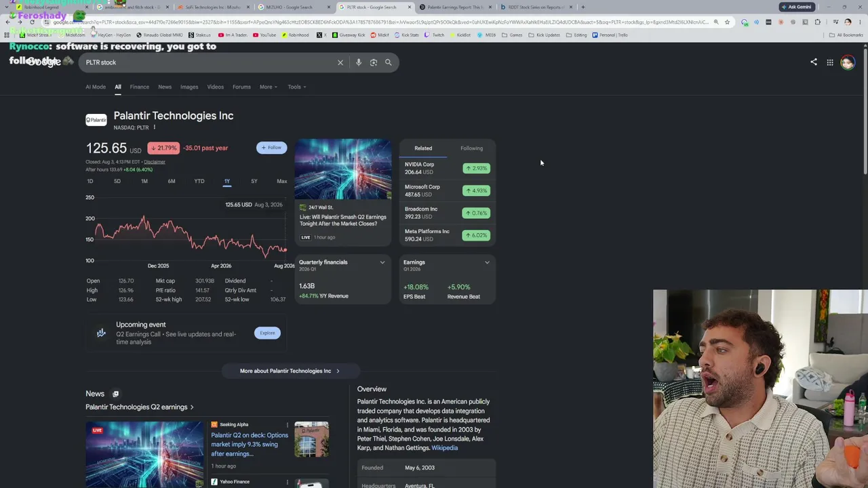Click the share icon near the apps grid
The width and height of the screenshot is (868, 488).
pyautogui.click(x=814, y=62)
